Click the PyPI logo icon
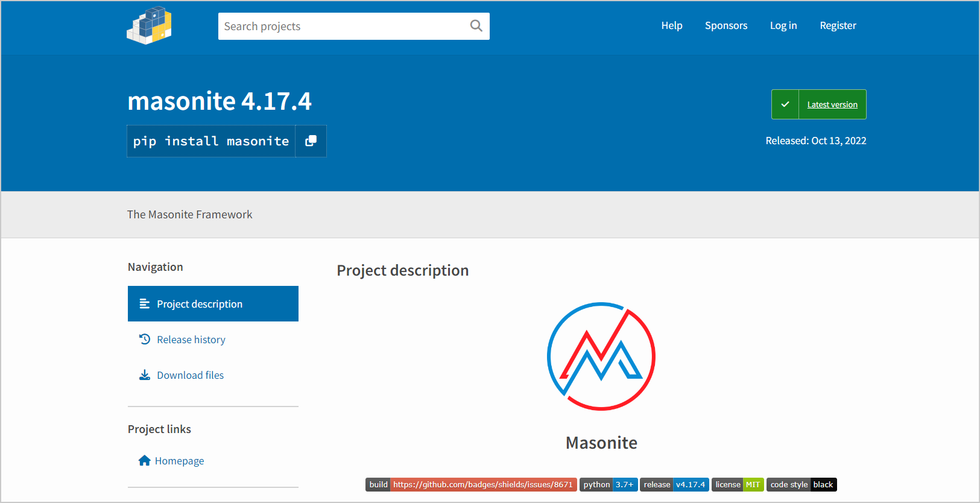980x503 pixels. [x=149, y=25]
